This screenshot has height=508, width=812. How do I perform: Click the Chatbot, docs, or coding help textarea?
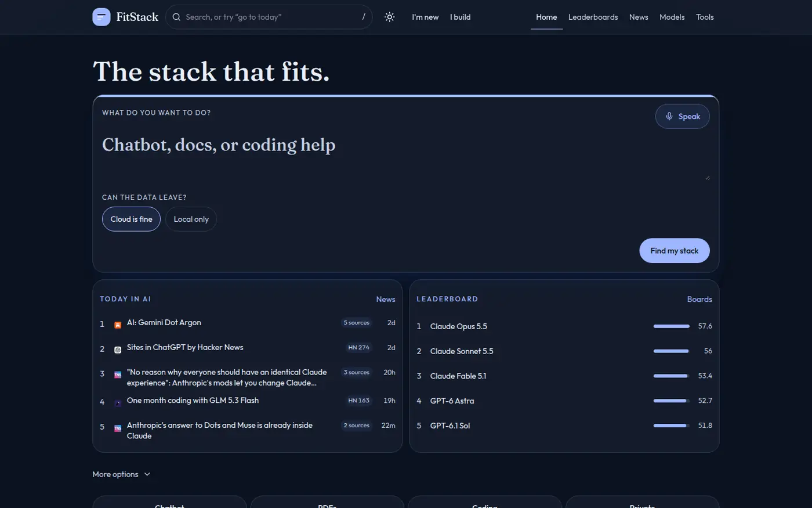[406, 157]
